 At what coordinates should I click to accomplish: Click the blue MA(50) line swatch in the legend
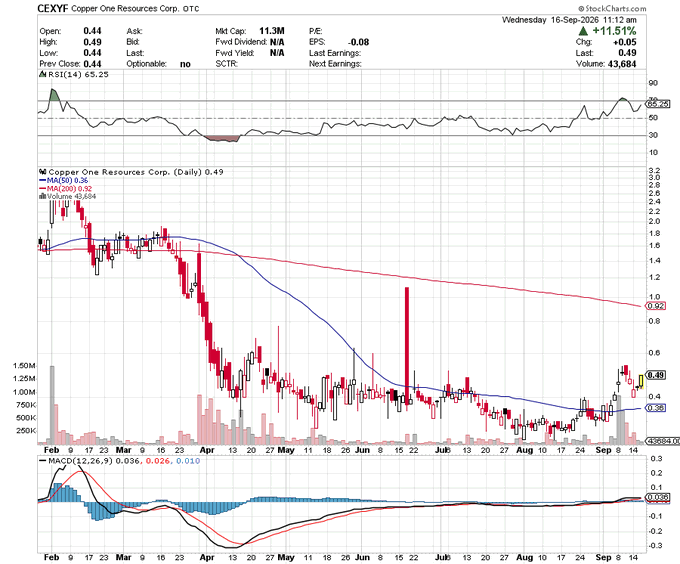tap(42, 180)
